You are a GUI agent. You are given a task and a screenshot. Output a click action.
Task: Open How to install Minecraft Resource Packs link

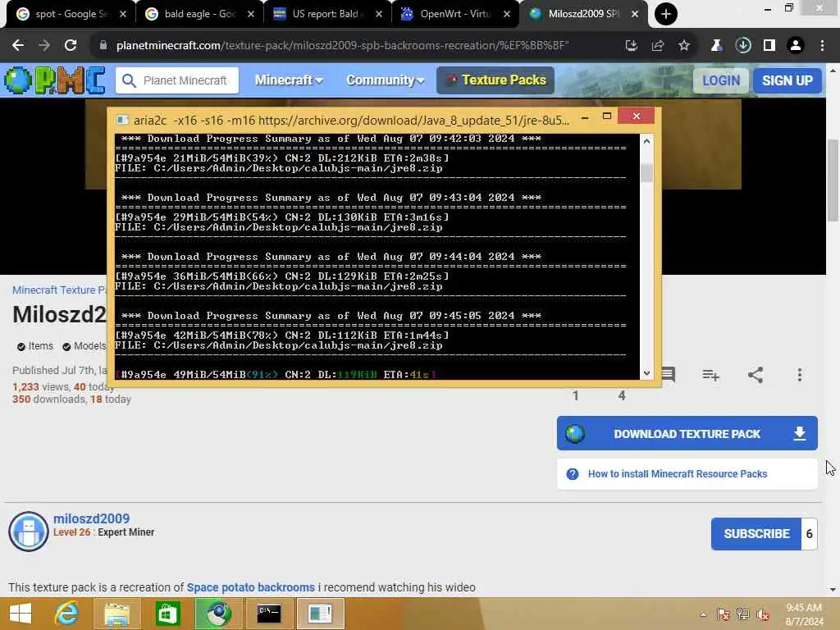[677, 474]
